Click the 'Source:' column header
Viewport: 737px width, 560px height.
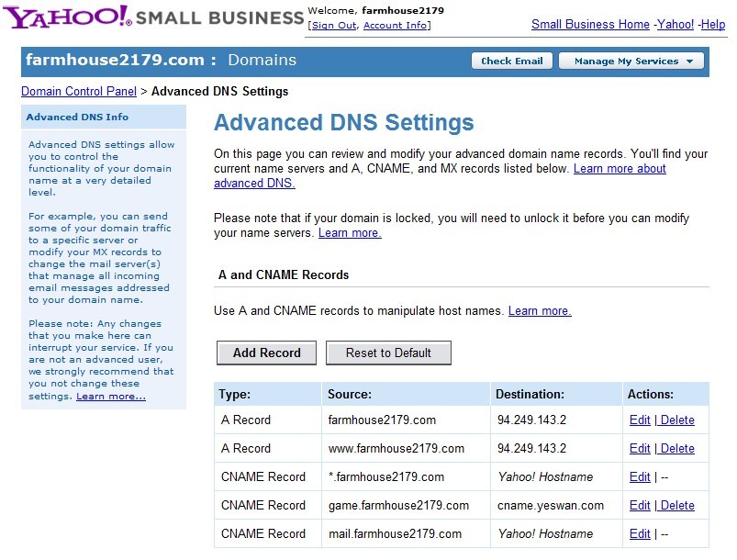406,394
